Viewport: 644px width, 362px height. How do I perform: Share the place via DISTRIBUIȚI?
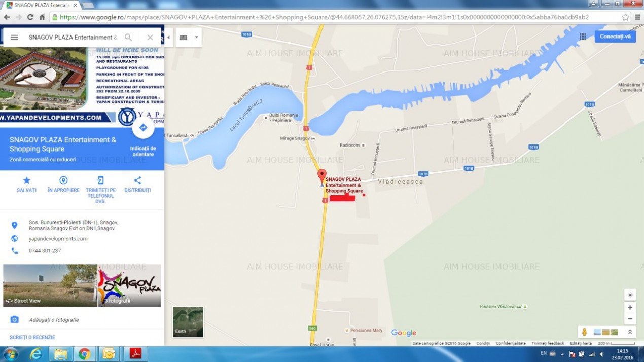(x=137, y=185)
